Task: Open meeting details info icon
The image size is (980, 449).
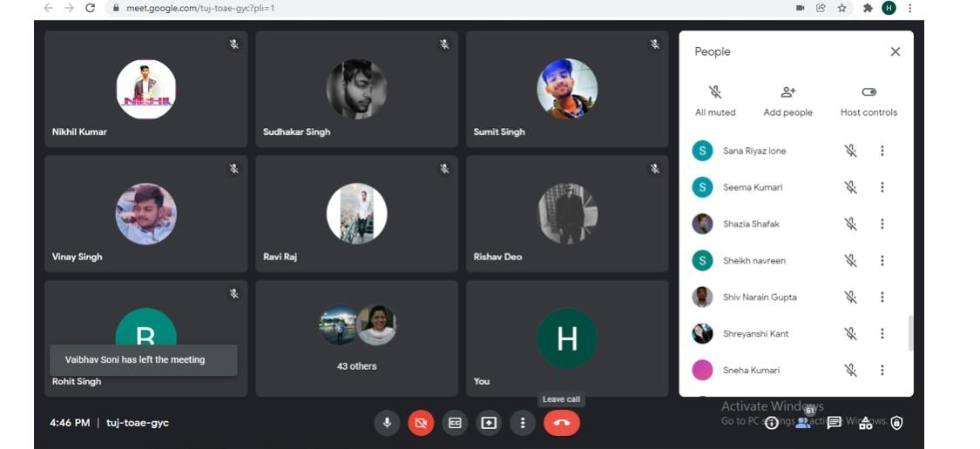Action: click(772, 423)
